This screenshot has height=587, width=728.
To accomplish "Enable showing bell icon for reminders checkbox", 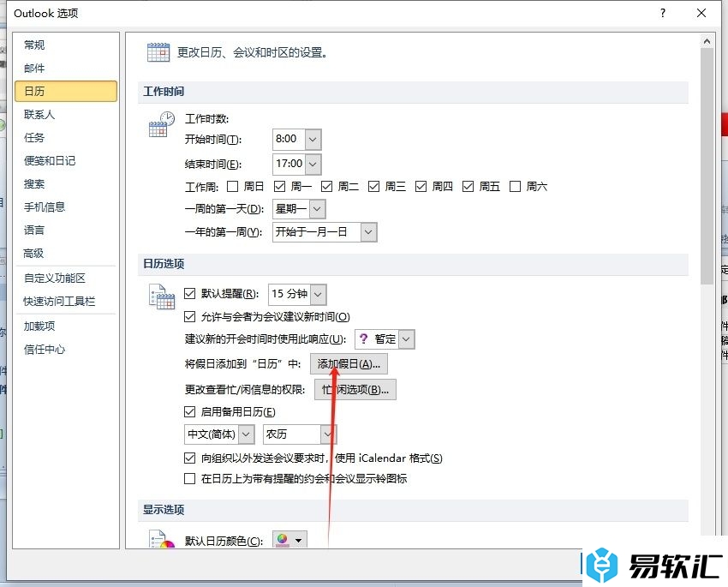I will [189, 478].
